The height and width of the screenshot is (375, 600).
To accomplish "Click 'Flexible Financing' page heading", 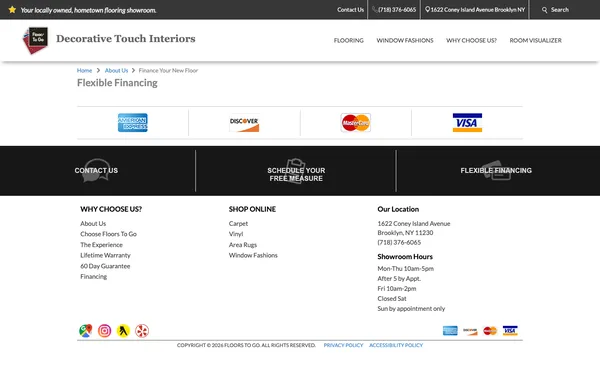I will [x=117, y=83].
